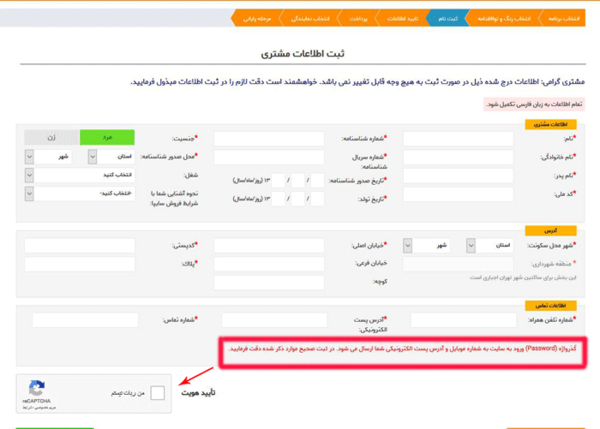
Task: Click the نام input field
Action: (458, 139)
